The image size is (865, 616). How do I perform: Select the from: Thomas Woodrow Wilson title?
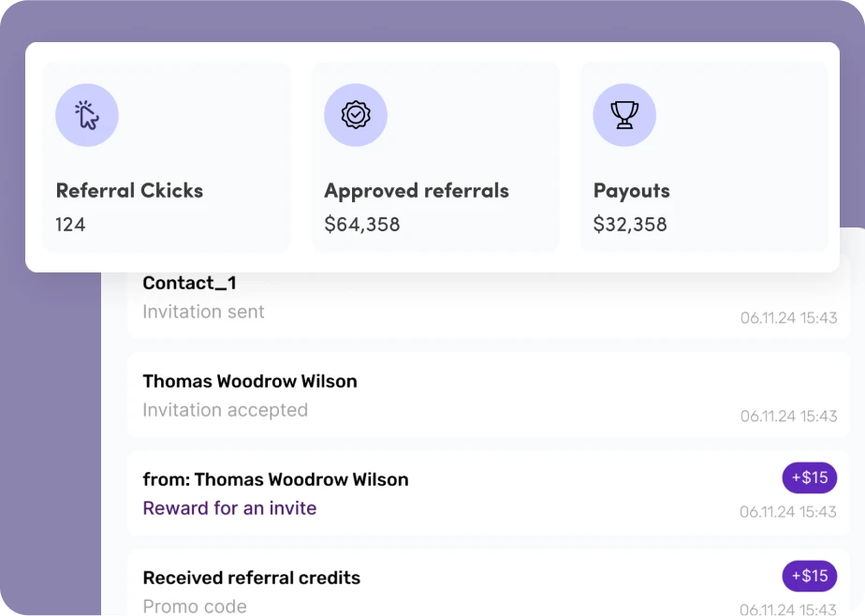275,480
